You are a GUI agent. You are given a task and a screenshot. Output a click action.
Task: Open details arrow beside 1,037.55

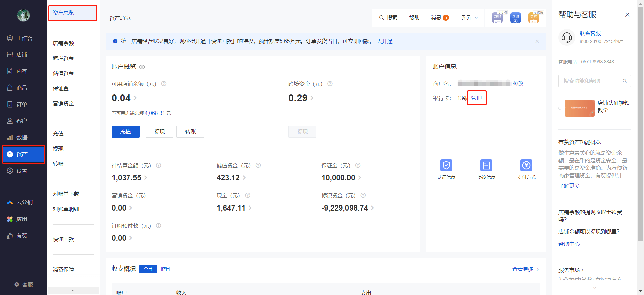[146, 178]
